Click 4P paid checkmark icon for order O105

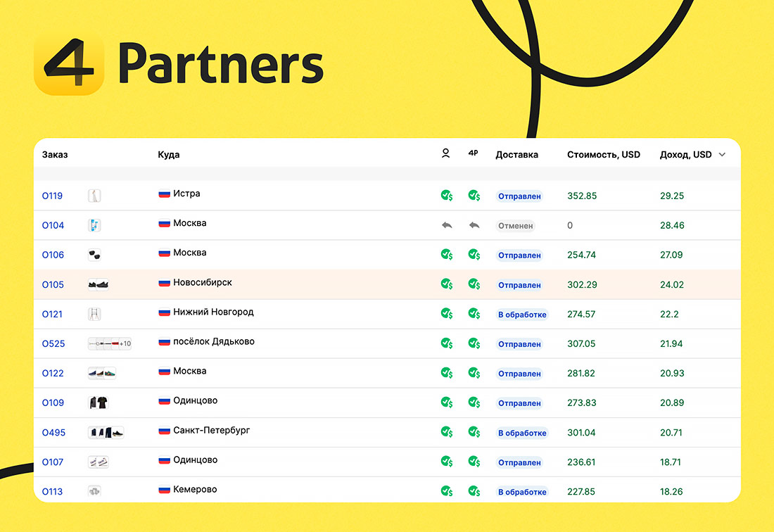474,284
